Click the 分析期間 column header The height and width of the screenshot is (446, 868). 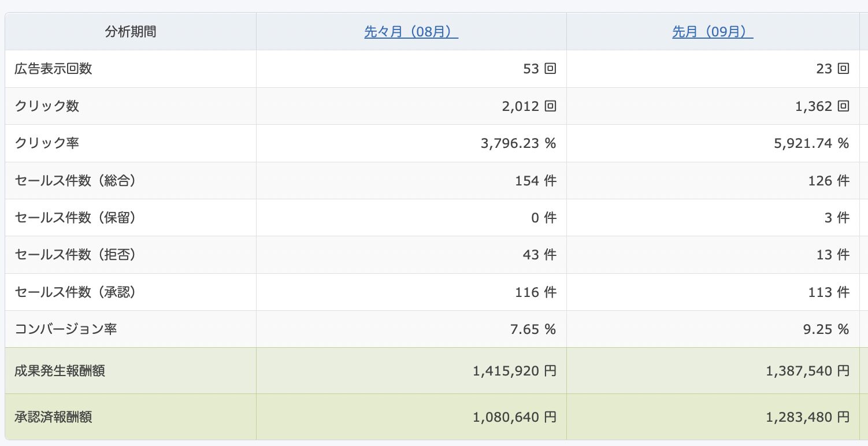(131, 32)
